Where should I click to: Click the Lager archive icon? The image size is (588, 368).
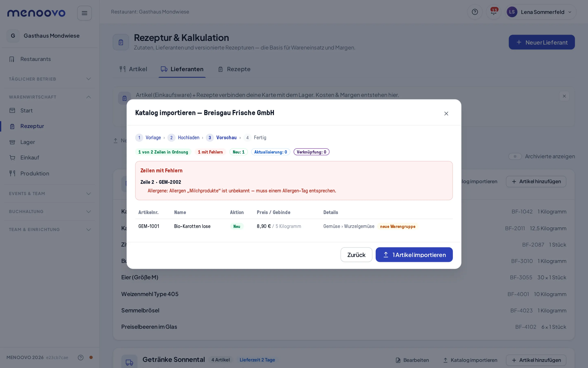(x=12, y=142)
